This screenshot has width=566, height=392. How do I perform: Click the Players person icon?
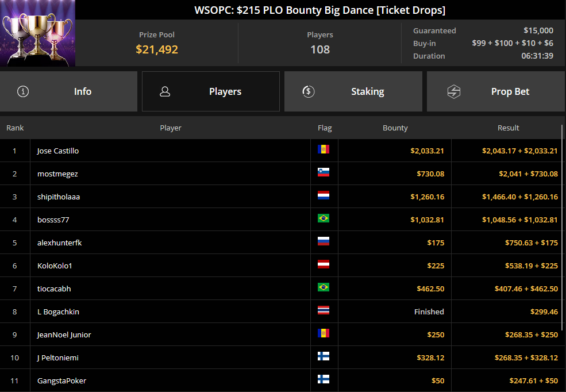click(165, 91)
